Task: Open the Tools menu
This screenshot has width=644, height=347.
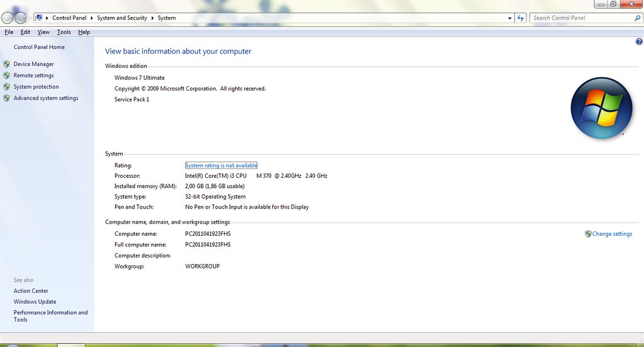Action: point(64,32)
